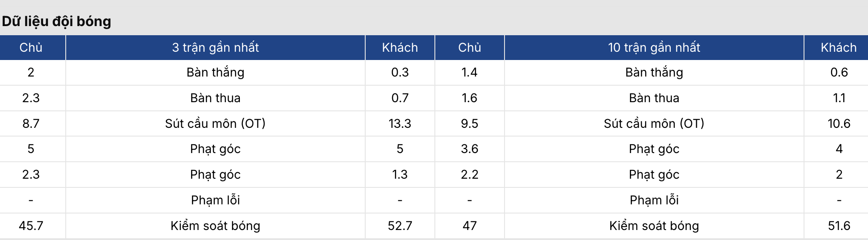Viewport: 868px width, 240px height.
Task: Click the away possession value 51.6
Action: coord(839,226)
